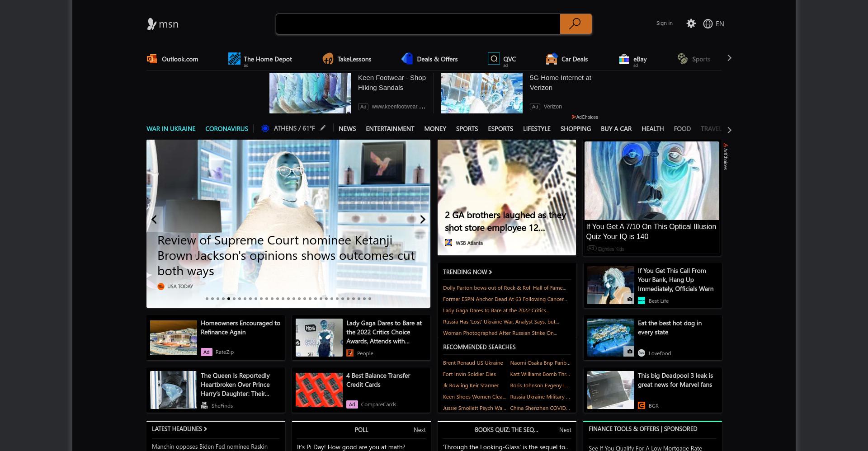This screenshot has height=451, width=868.
Task: Click the orange search magnifier button
Action: (576, 24)
